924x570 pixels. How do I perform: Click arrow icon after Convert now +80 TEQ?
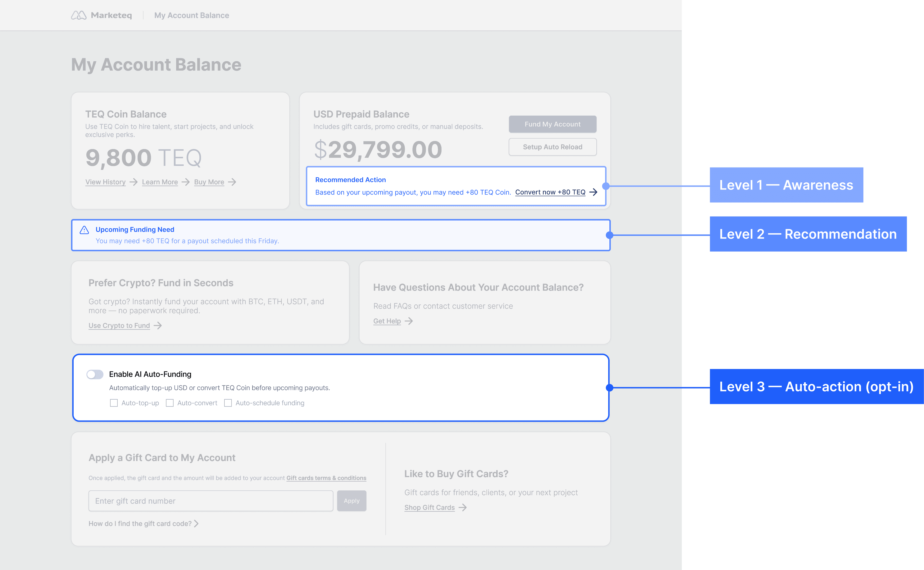point(593,192)
